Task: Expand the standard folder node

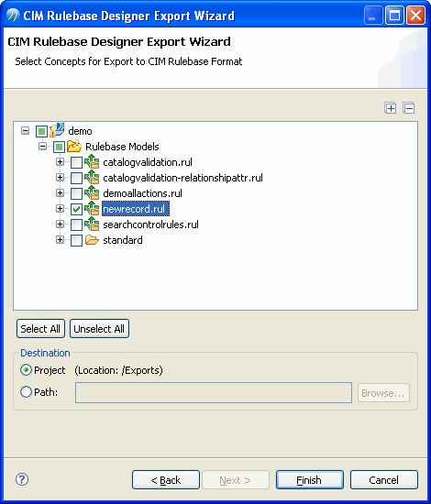Action: [60, 240]
